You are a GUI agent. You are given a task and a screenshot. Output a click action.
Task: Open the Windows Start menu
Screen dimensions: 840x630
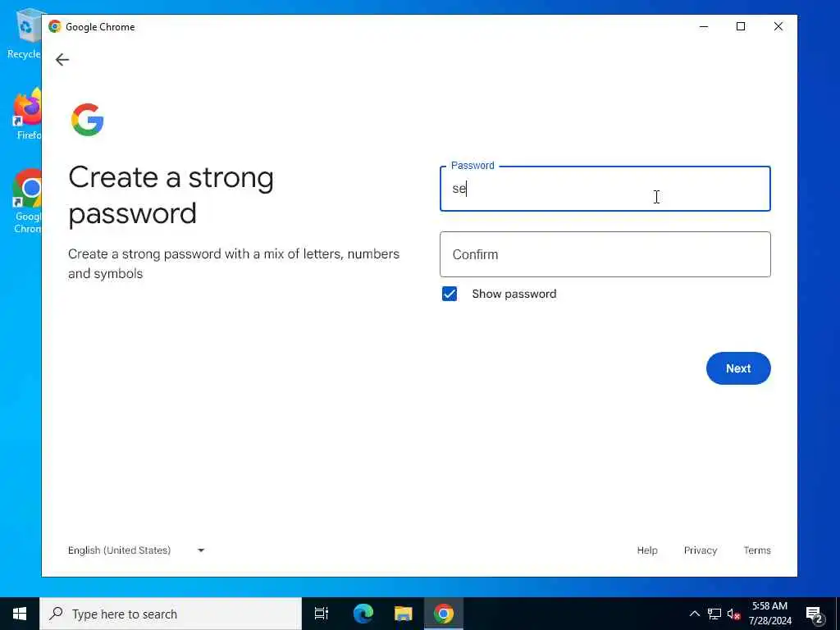point(20,614)
